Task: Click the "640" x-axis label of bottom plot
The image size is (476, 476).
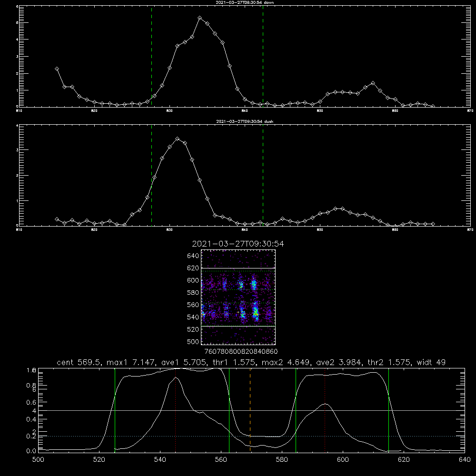Action: pos(465,460)
